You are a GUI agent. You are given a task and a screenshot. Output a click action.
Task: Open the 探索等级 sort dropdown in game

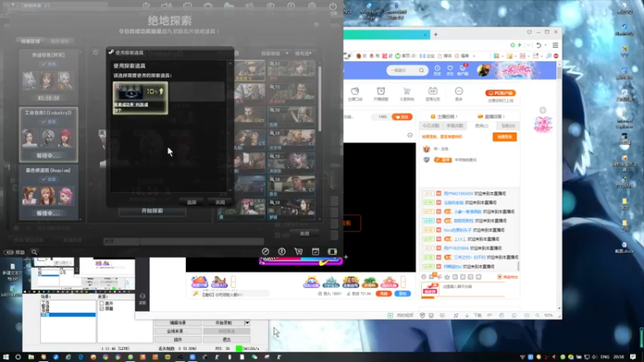pyautogui.click(x=275, y=53)
